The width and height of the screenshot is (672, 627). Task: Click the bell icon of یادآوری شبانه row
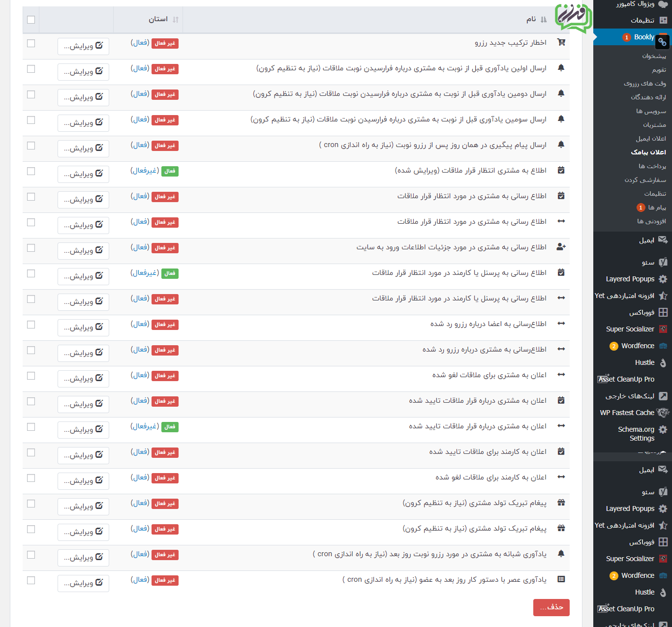(561, 554)
